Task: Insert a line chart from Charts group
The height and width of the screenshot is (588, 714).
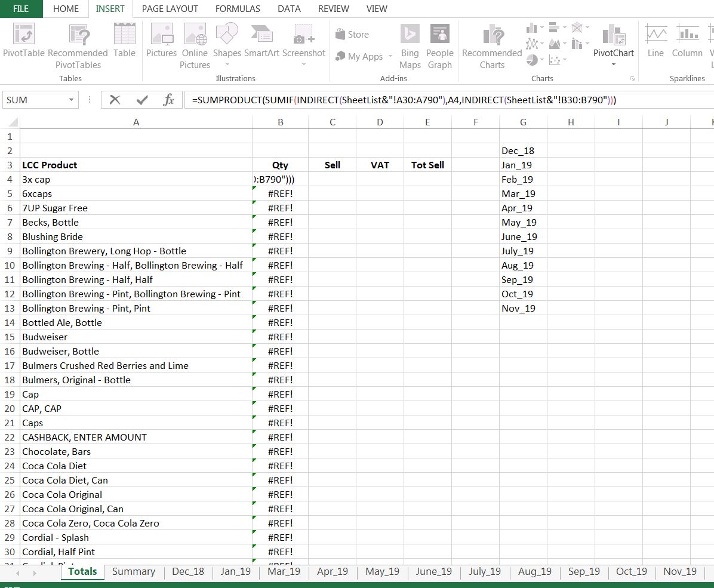Action: pos(531,44)
